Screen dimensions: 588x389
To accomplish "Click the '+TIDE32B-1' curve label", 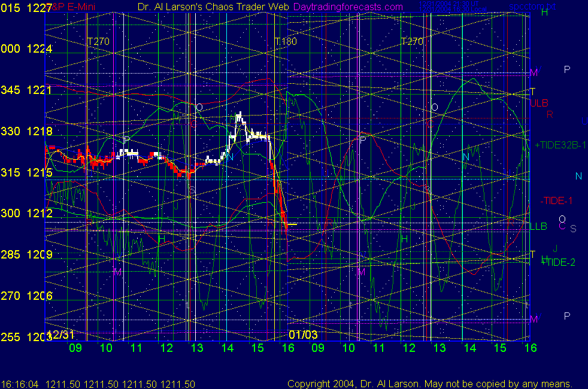I will tap(560, 145).
